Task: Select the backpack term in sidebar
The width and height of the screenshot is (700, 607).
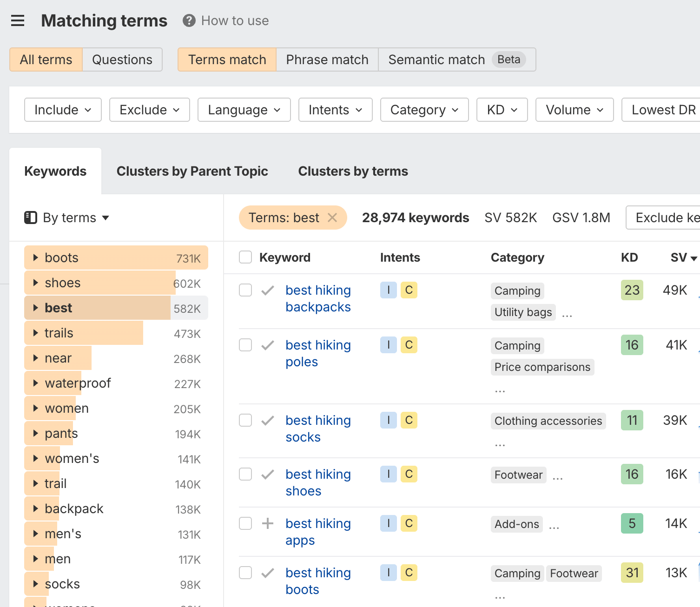Action: point(116,508)
